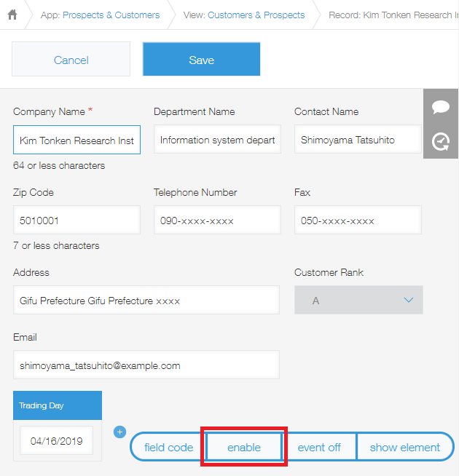Sort by the Trading Day table header

58,405
